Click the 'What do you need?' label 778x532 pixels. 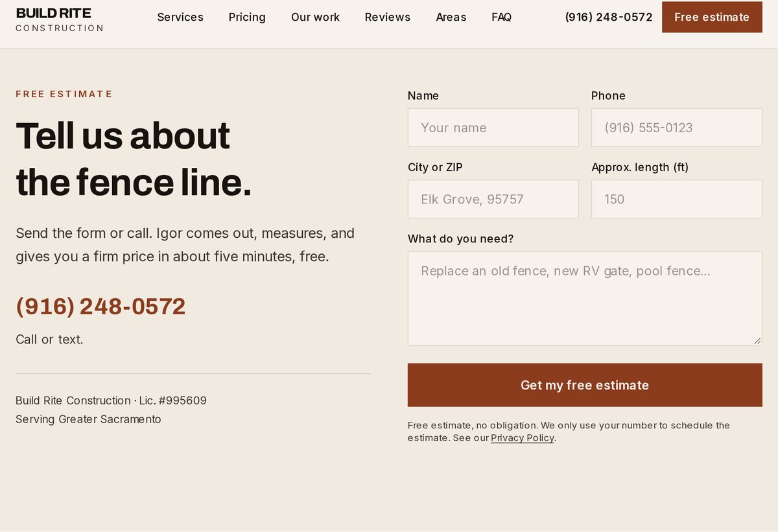460,239
